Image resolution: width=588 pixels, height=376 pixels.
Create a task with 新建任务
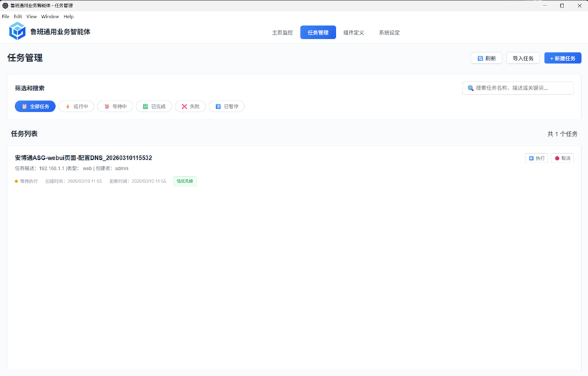tap(562, 58)
